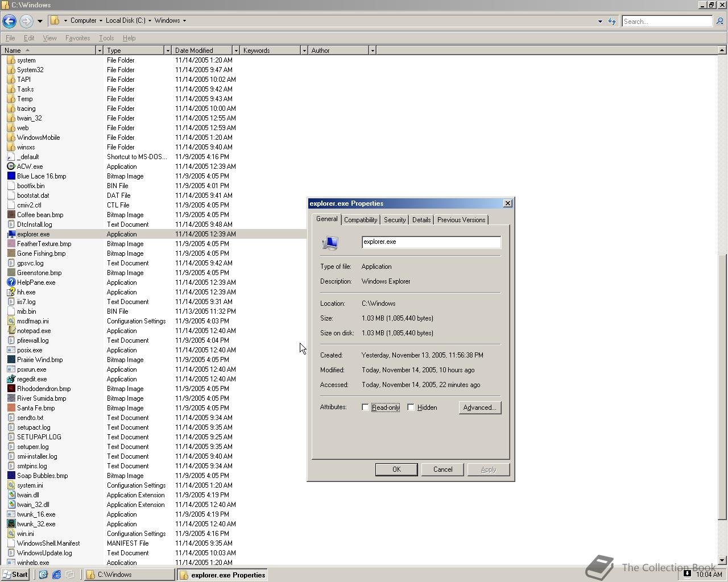Switch to the Compatibility tab
Image resolution: width=728 pixels, height=582 pixels.
tap(361, 220)
